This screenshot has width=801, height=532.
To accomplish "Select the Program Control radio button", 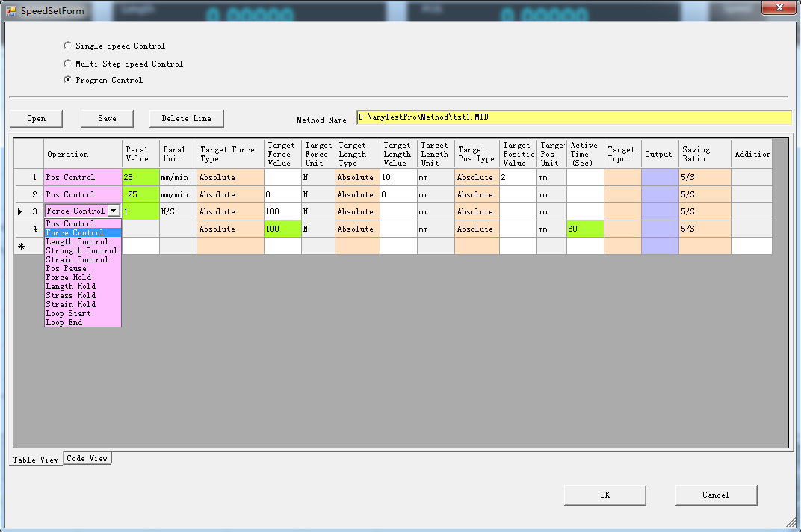I will click(x=68, y=80).
